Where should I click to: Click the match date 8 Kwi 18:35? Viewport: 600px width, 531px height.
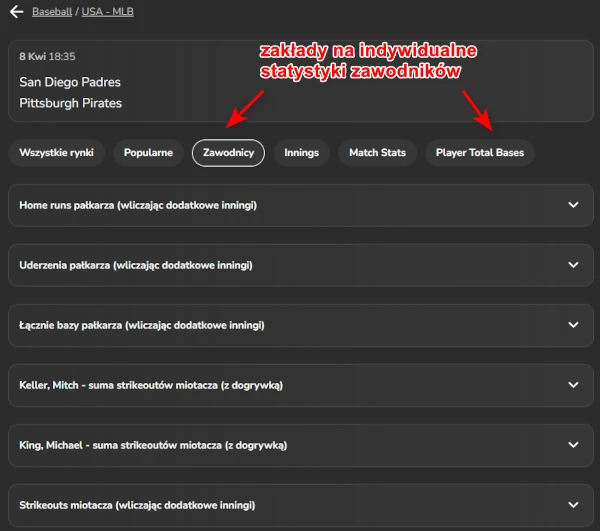(x=47, y=57)
